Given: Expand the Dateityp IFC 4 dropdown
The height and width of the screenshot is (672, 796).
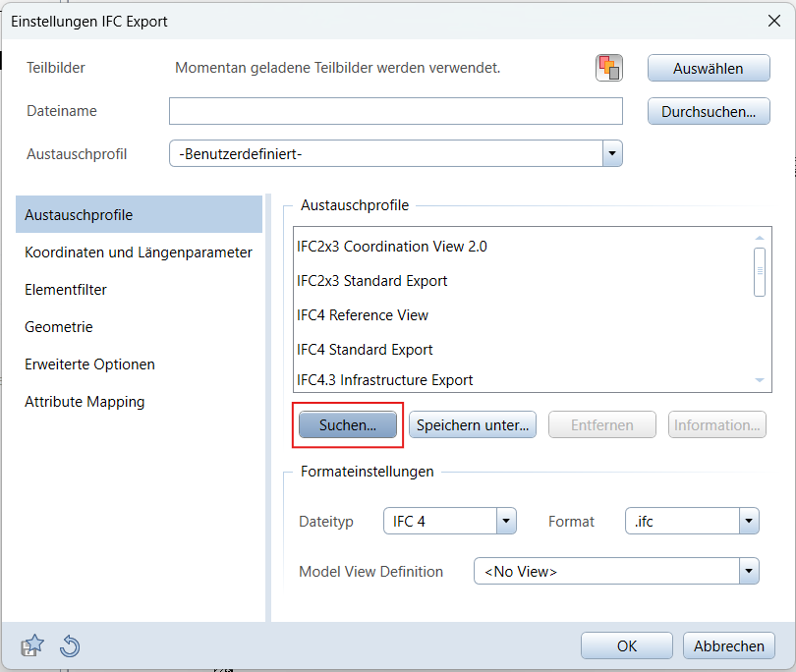Looking at the screenshot, I should click(x=506, y=522).
